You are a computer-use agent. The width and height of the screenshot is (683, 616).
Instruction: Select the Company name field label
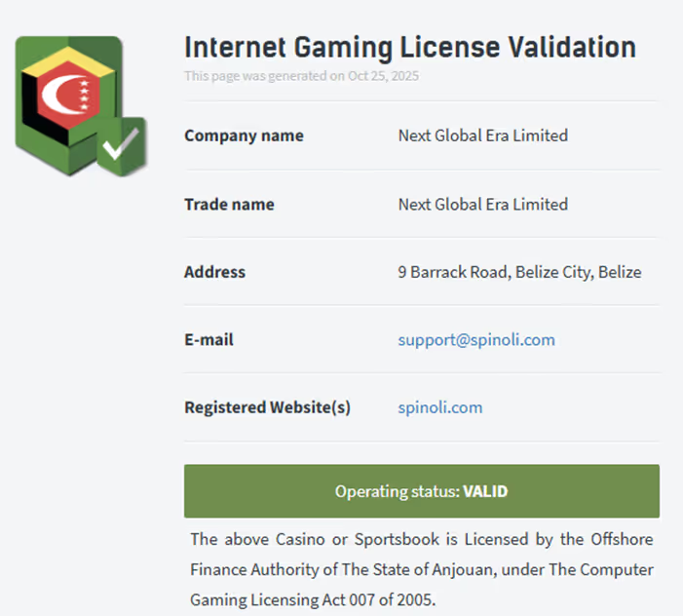coord(244,135)
